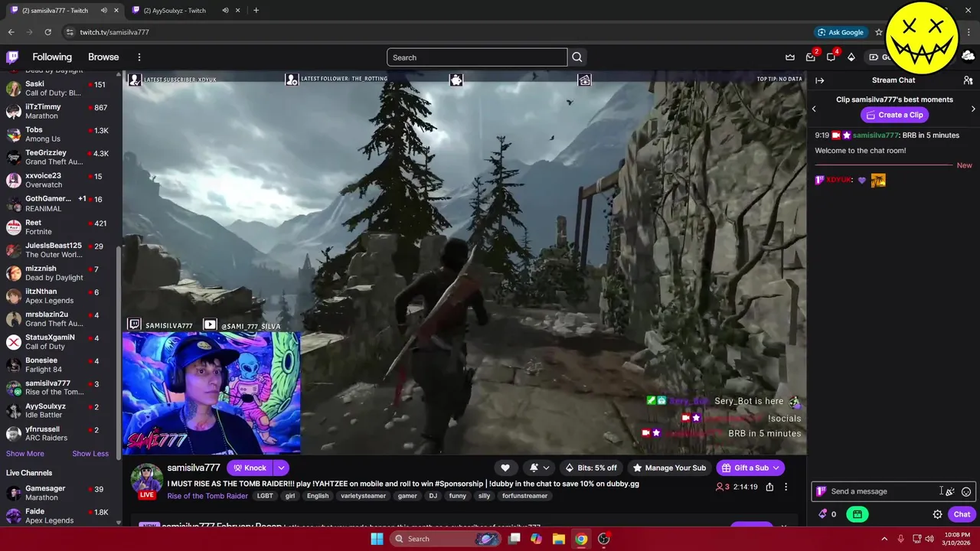Image resolution: width=980 pixels, height=551 pixels.
Task: Open the Twitch home logo
Action: (x=12, y=57)
